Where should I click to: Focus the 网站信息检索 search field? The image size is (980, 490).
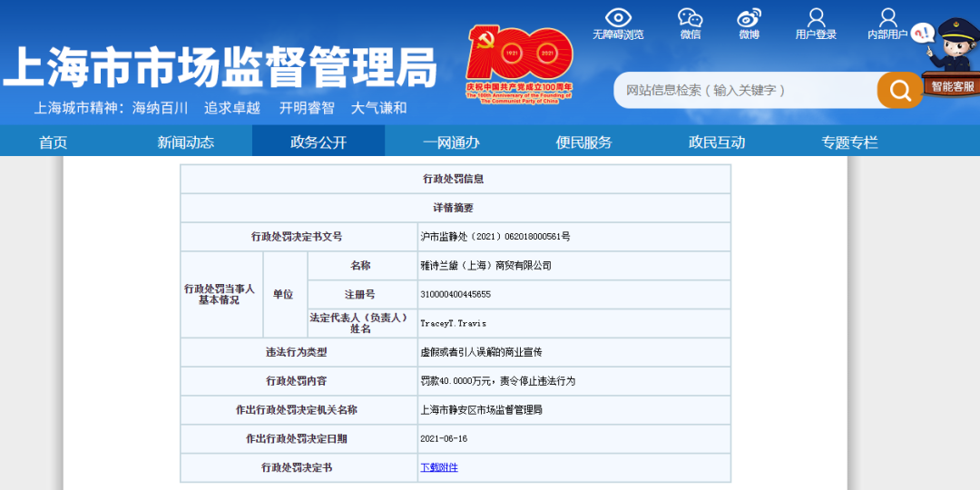coord(746,90)
